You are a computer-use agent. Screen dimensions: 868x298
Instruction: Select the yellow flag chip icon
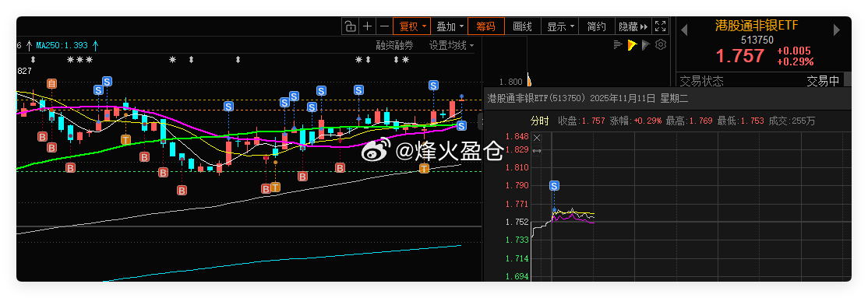632,45
